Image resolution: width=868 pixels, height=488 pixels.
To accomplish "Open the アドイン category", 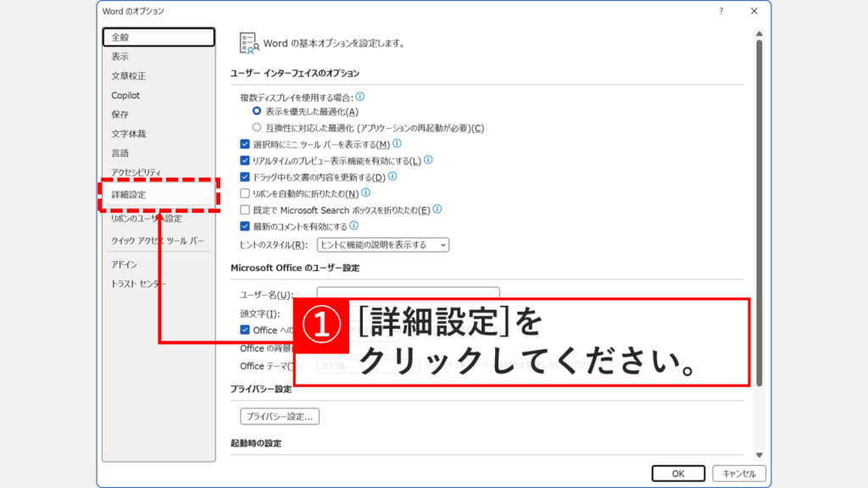I will pos(159,264).
